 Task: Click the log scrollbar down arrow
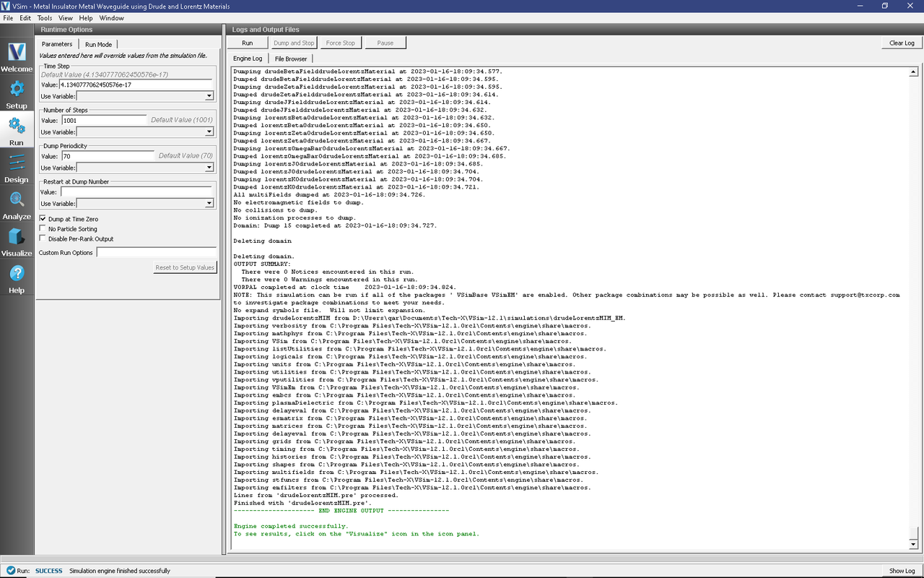pos(913,544)
